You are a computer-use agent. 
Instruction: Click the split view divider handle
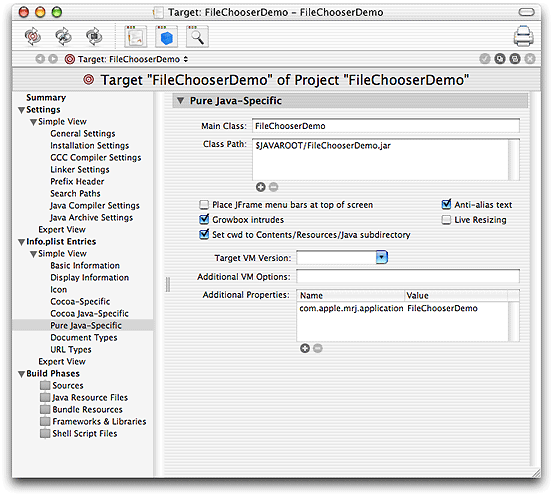(x=168, y=284)
